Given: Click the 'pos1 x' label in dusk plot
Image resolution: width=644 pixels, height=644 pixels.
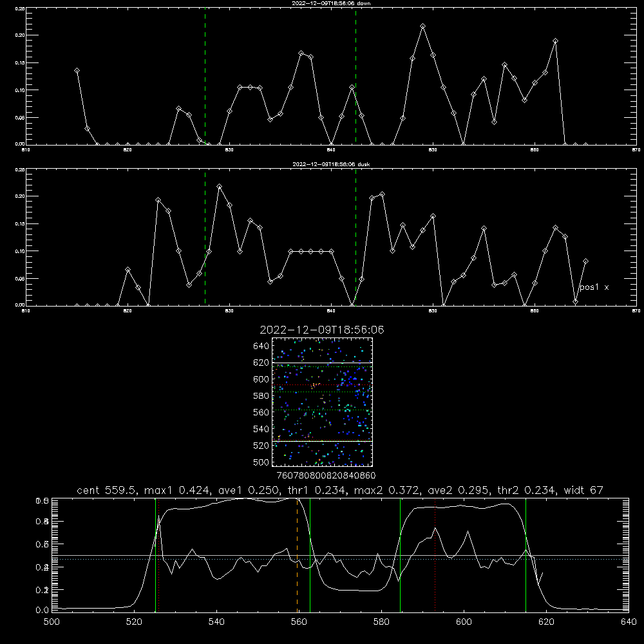Looking at the screenshot, I should [594, 287].
